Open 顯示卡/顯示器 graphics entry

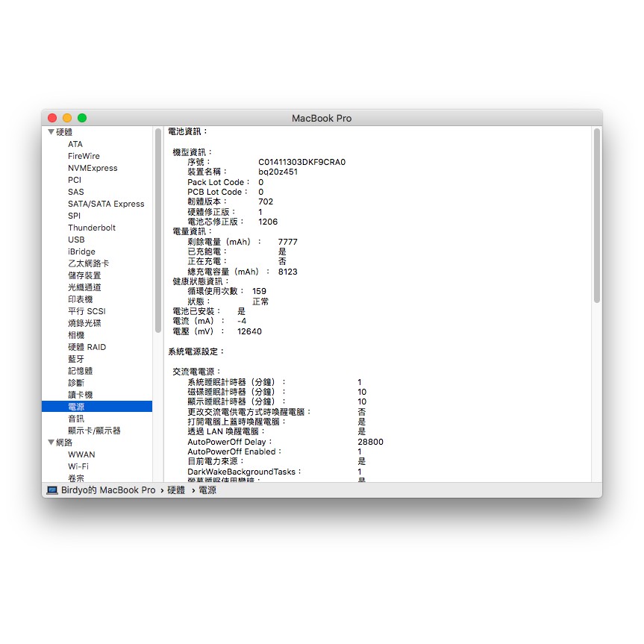pos(94,431)
